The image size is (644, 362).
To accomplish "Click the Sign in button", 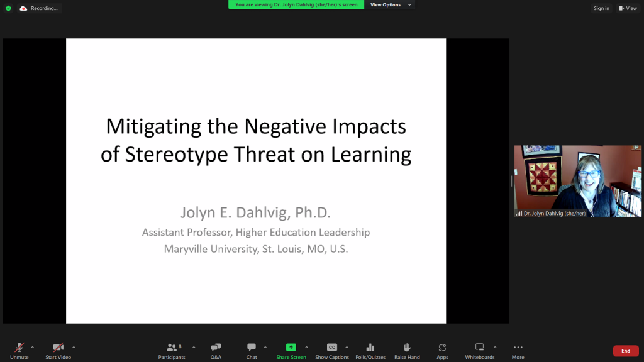I will 601,8.
